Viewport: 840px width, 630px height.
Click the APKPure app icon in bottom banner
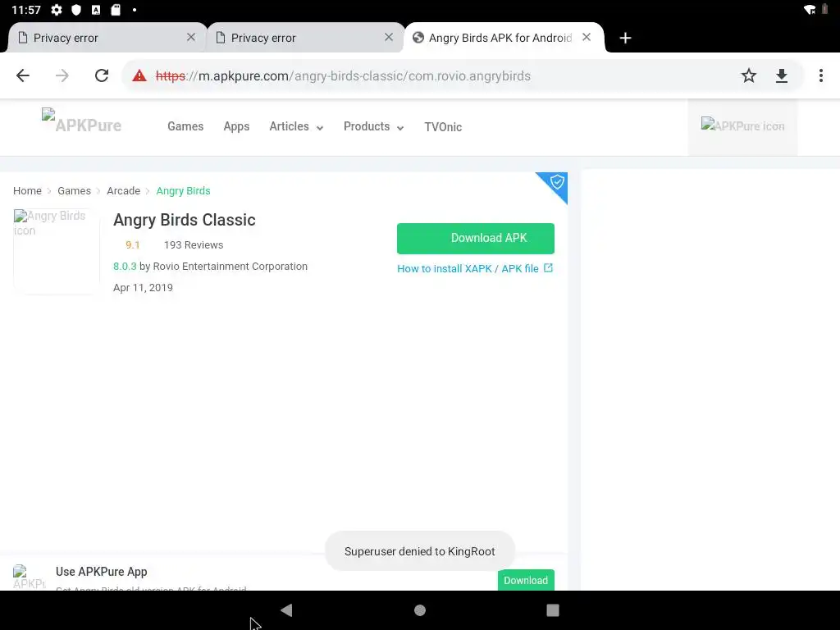coord(29,577)
